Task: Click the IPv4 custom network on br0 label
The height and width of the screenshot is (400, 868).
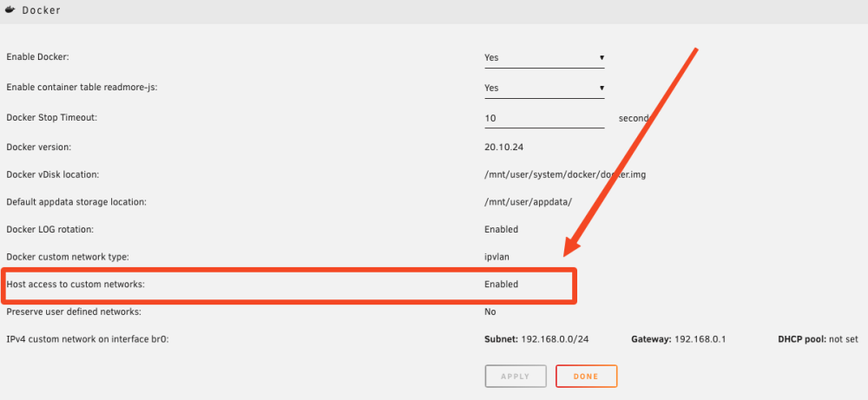Action: 88,339
